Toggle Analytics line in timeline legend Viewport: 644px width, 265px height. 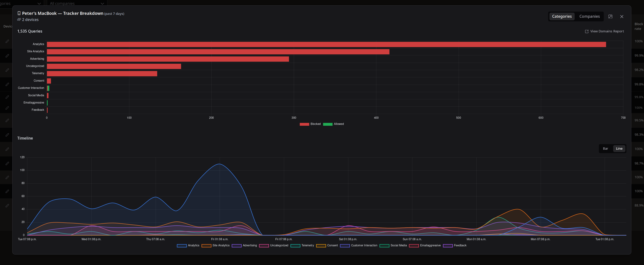coord(188,245)
